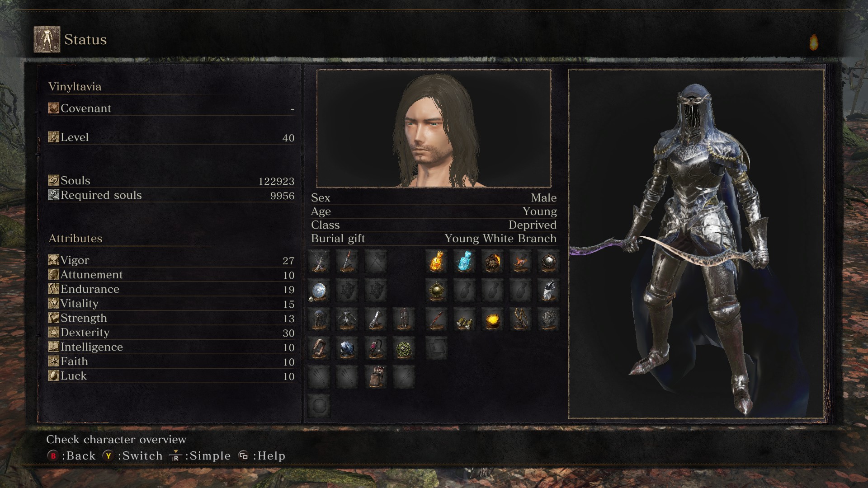Select the bolt quiver ammo slot

[x=375, y=377]
